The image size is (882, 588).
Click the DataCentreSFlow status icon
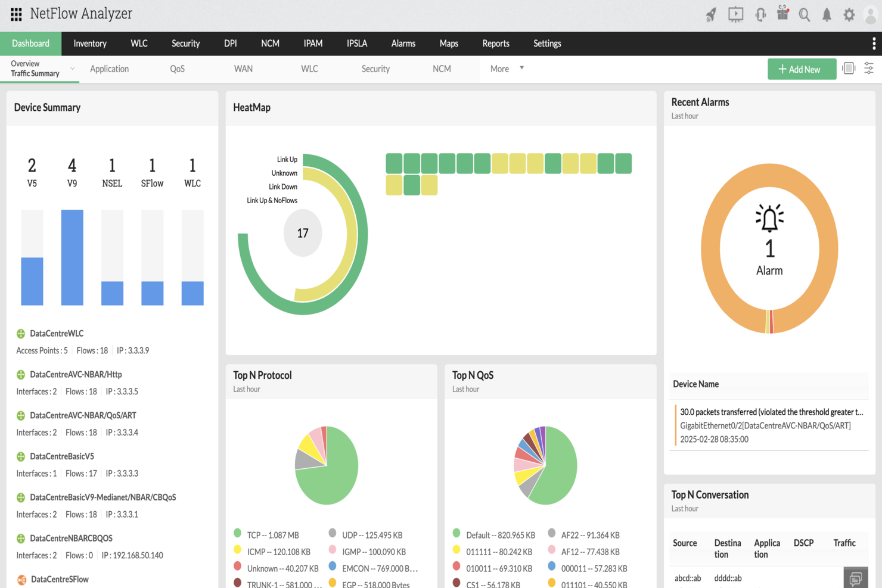(x=21, y=580)
